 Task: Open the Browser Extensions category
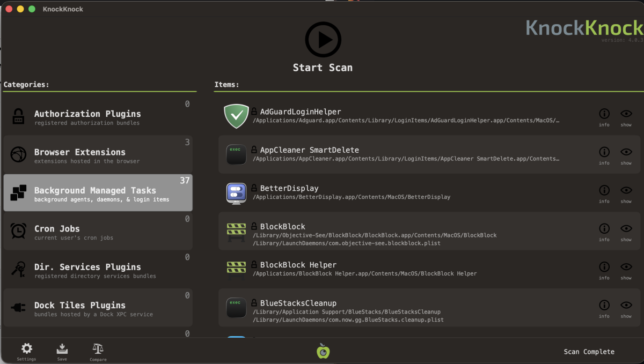click(98, 154)
